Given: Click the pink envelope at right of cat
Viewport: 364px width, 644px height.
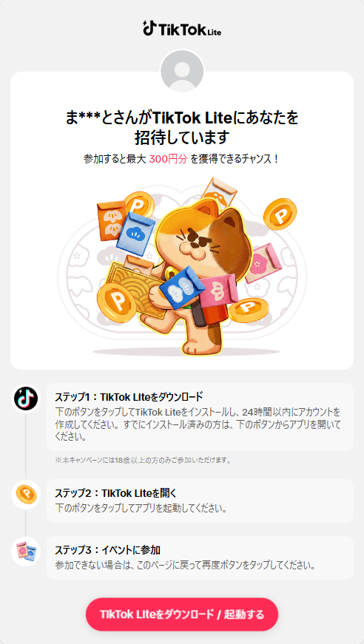Looking at the screenshot, I should (263, 263).
